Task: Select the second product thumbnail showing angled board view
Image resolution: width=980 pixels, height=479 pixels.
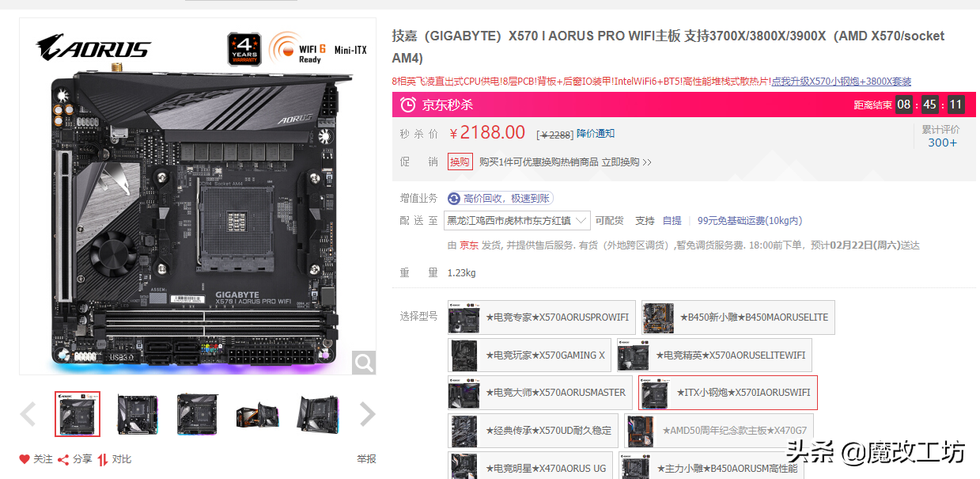Action: coord(138,413)
